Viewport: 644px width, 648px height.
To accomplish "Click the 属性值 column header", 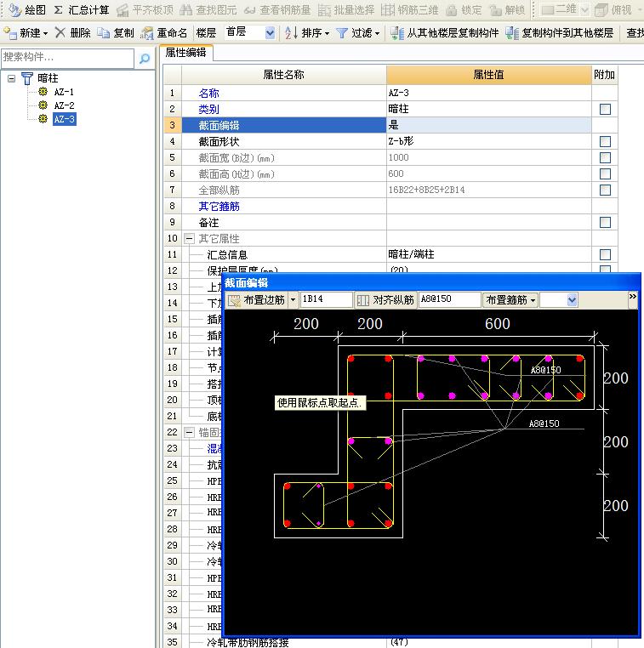I will (488, 75).
